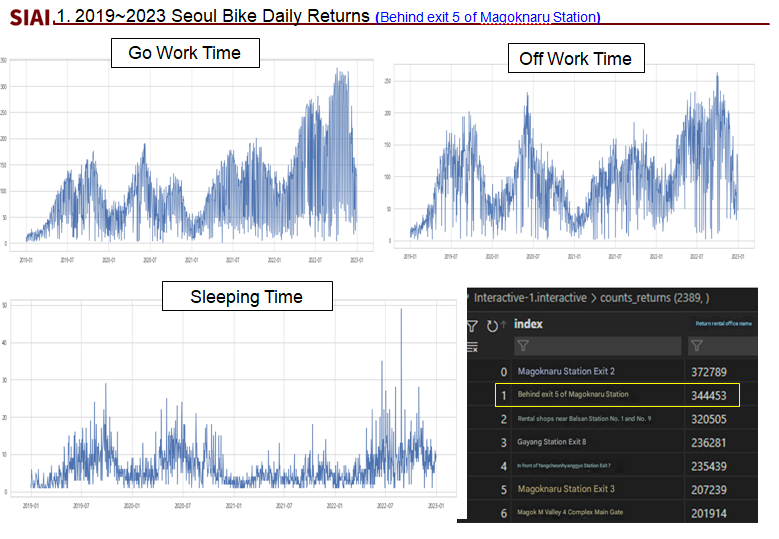Click the Sleeping Time chart label
The image size is (779, 539).
[x=246, y=297]
